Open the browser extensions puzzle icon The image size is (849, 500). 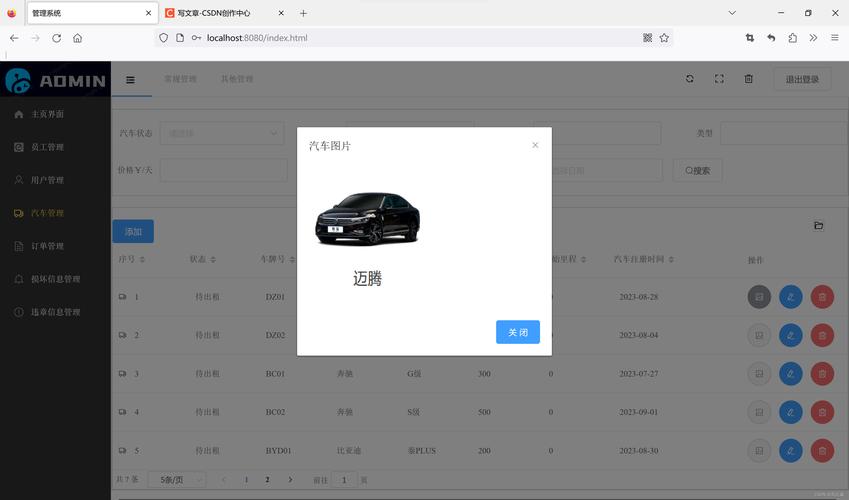(793, 38)
